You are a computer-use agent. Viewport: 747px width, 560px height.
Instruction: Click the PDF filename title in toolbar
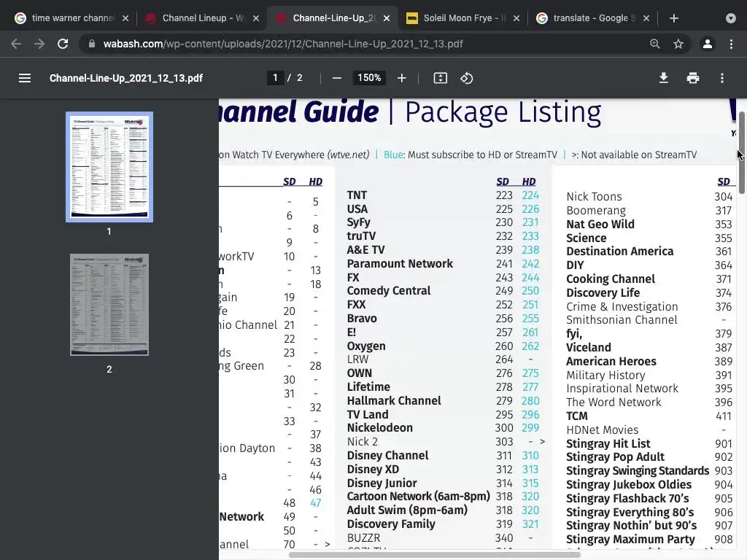126,78
